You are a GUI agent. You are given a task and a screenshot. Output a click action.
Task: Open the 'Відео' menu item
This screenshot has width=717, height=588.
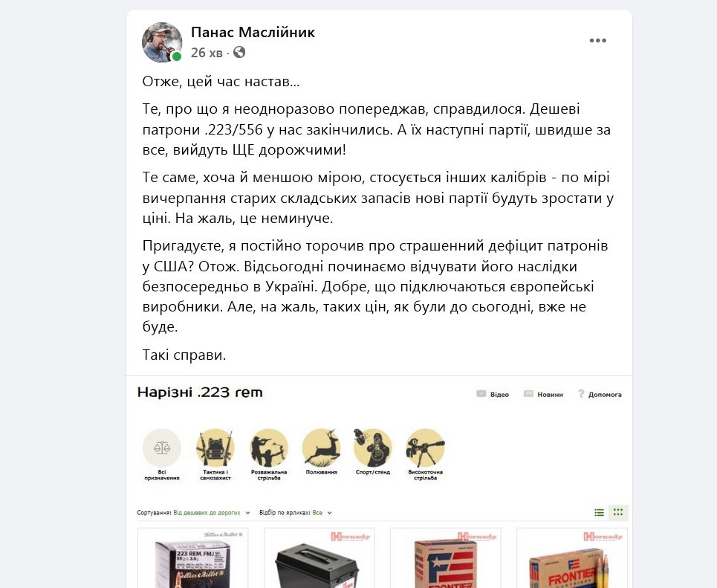(x=493, y=394)
